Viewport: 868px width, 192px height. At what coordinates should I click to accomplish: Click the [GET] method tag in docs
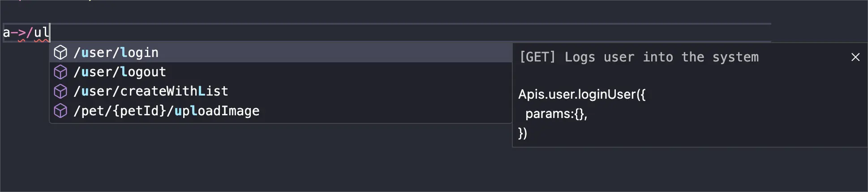537,57
